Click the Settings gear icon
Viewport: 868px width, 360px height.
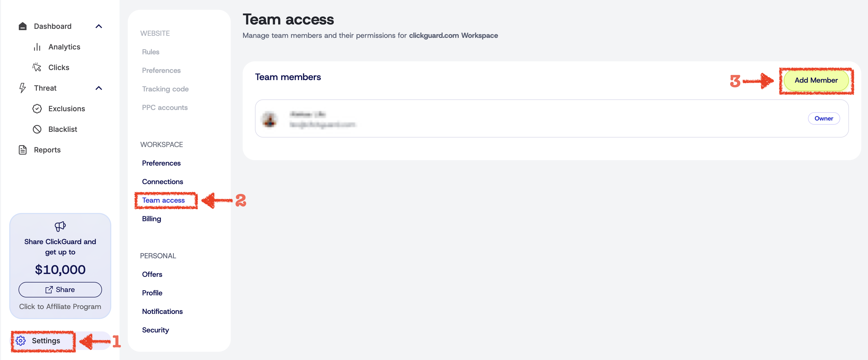click(21, 341)
